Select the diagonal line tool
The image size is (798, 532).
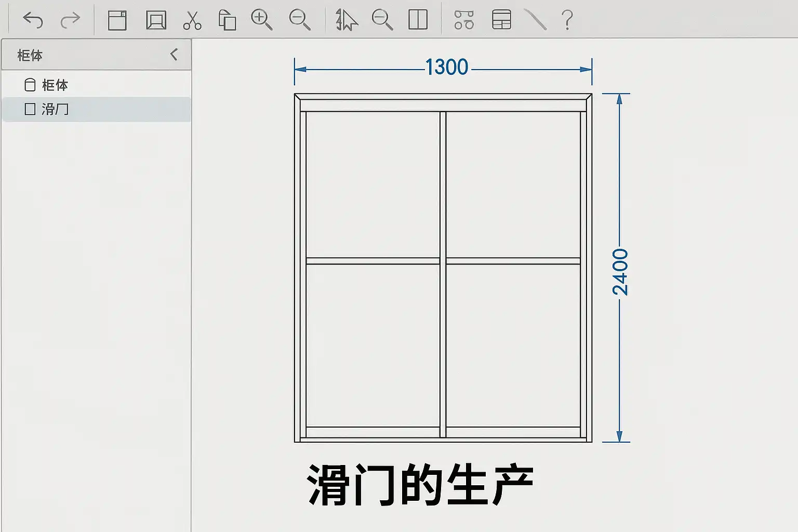click(x=536, y=20)
